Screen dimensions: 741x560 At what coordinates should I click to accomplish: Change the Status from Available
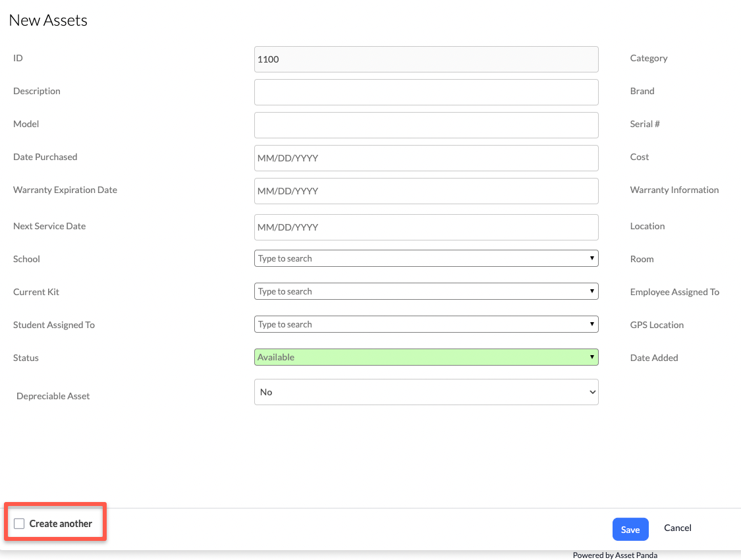point(425,357)
